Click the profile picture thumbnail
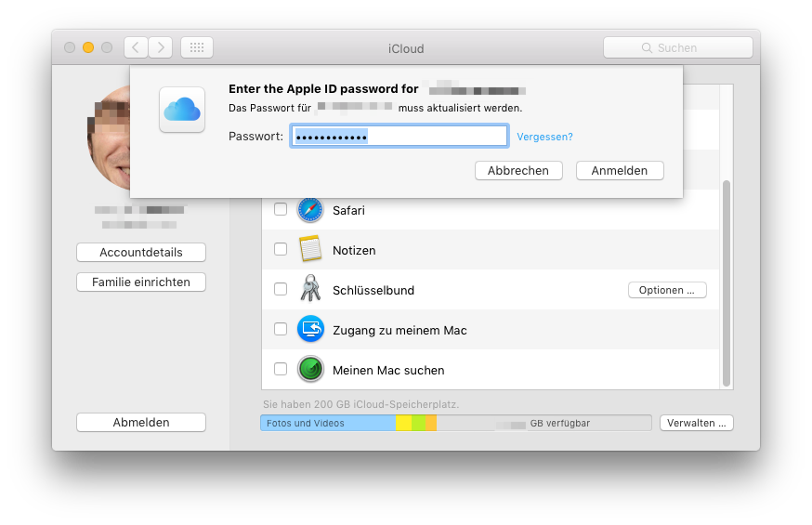 (109, 138)
